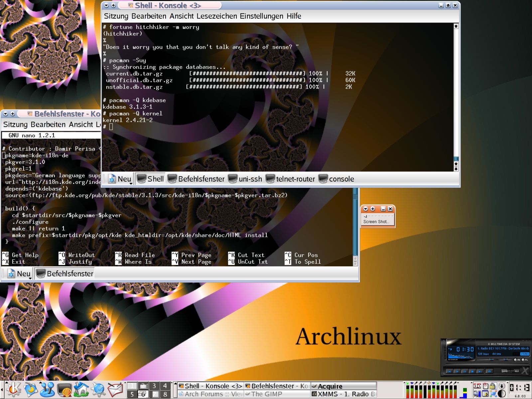532x399 pixels.
Task: Open Bearbeiten menu in Shell Konsole
Action: pyautogui.click(x=149, y=16)
